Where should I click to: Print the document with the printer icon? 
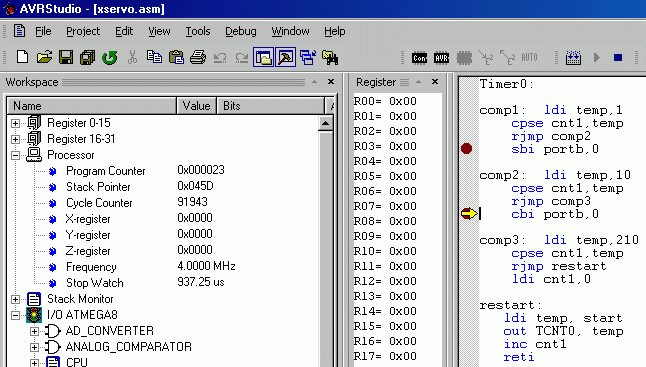pyautogui.click(x=198, y=57)
